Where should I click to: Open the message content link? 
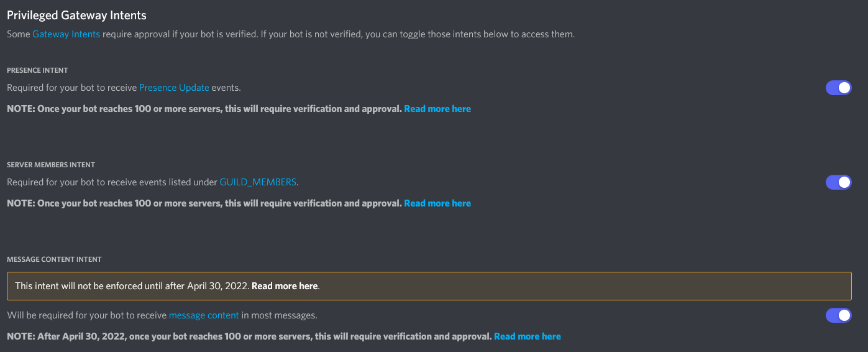pos(204,315)
